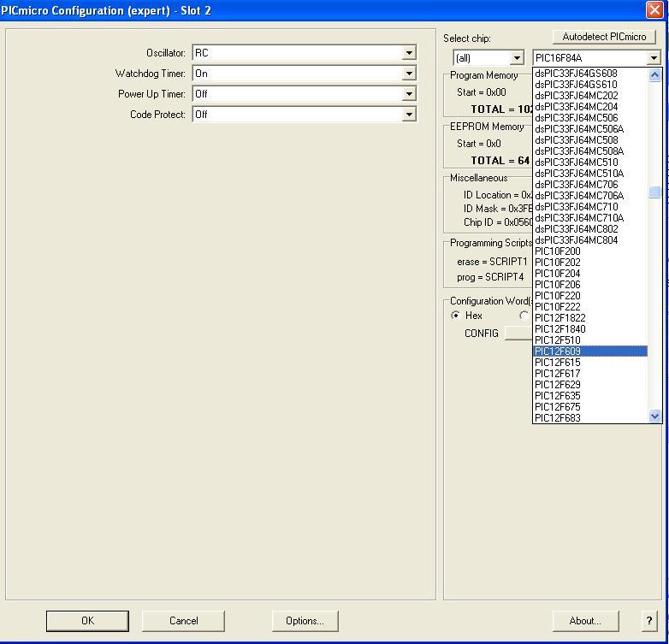
Task: Select PIC12F617 in chip list
Action: (x=590, y=373)
